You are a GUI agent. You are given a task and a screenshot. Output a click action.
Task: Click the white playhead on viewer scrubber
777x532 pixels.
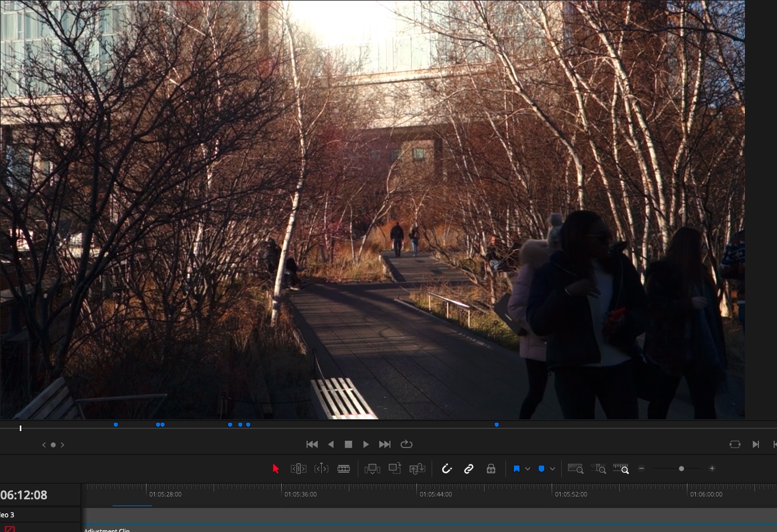click(20, 428)
